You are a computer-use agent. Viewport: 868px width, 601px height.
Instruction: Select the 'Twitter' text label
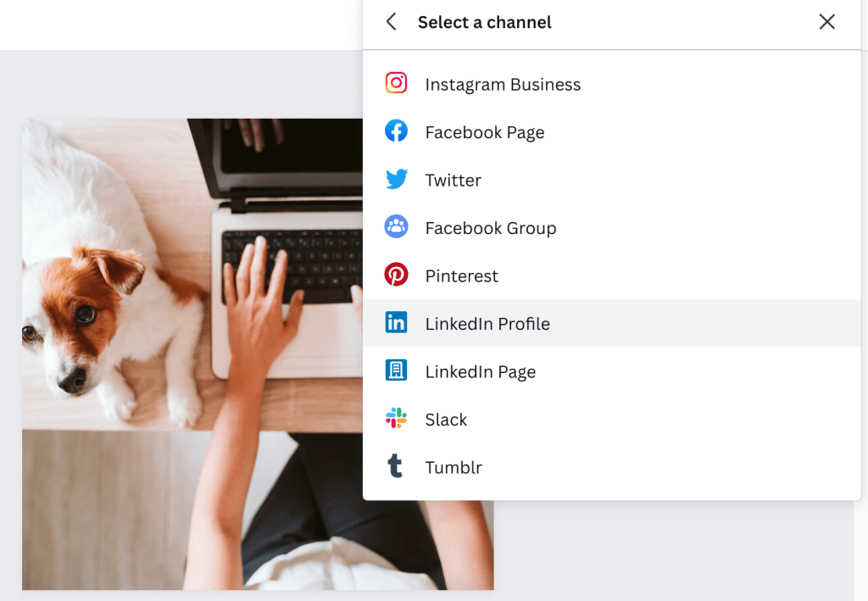point(453,181)
